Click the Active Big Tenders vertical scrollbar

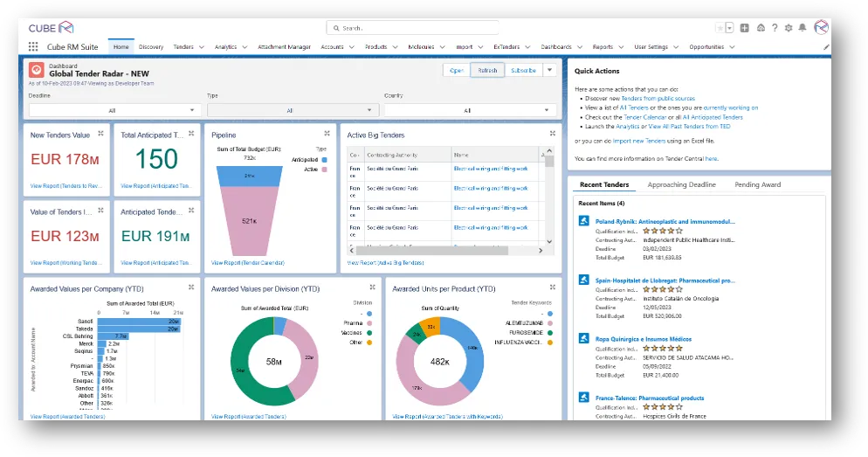[549, 161]
